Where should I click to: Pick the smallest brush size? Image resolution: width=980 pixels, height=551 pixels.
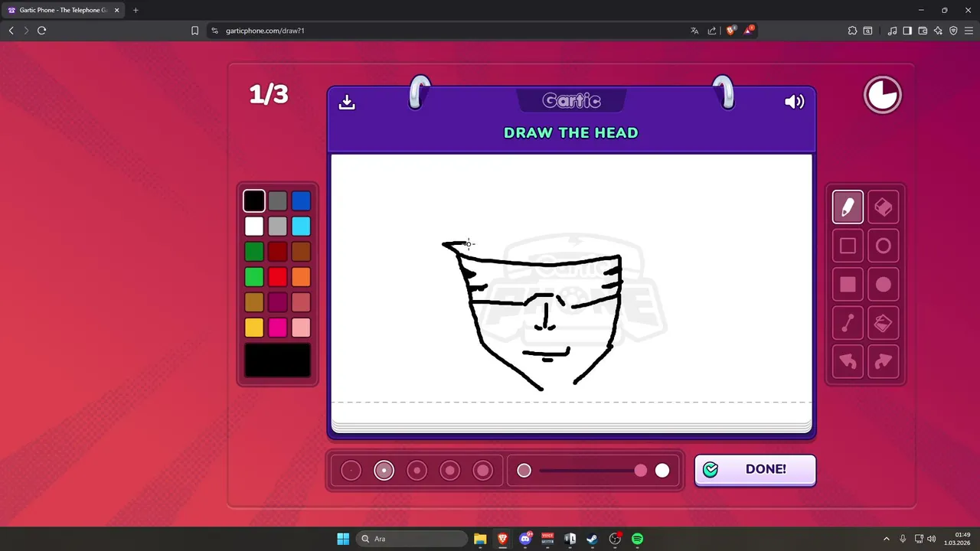351,471
